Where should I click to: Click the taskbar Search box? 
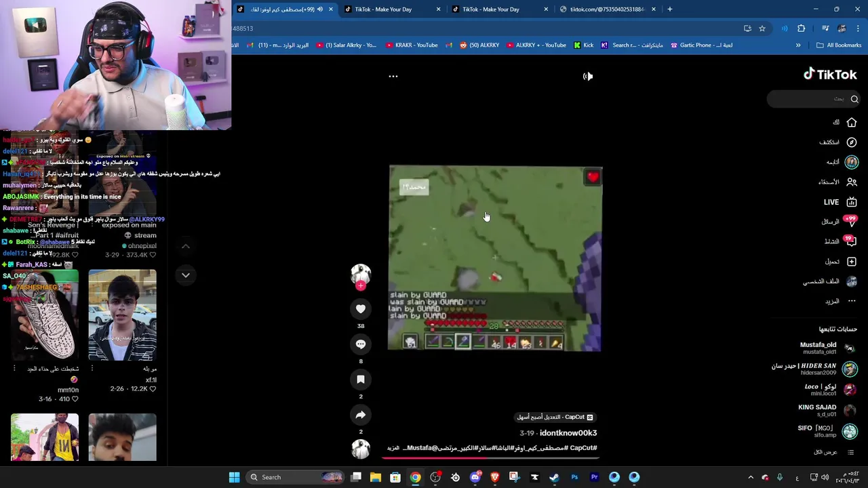point(295,477)
